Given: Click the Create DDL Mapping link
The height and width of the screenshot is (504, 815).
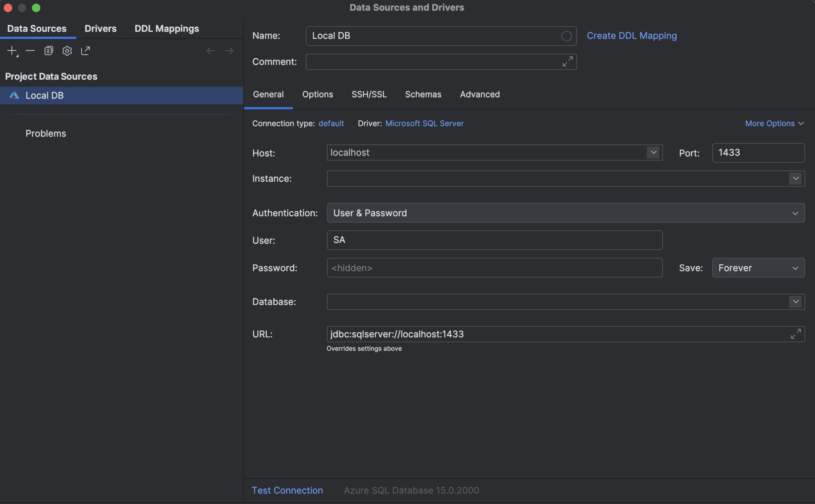Looking at the screenshot, I should pyautogui.click(x=632, y=36).
